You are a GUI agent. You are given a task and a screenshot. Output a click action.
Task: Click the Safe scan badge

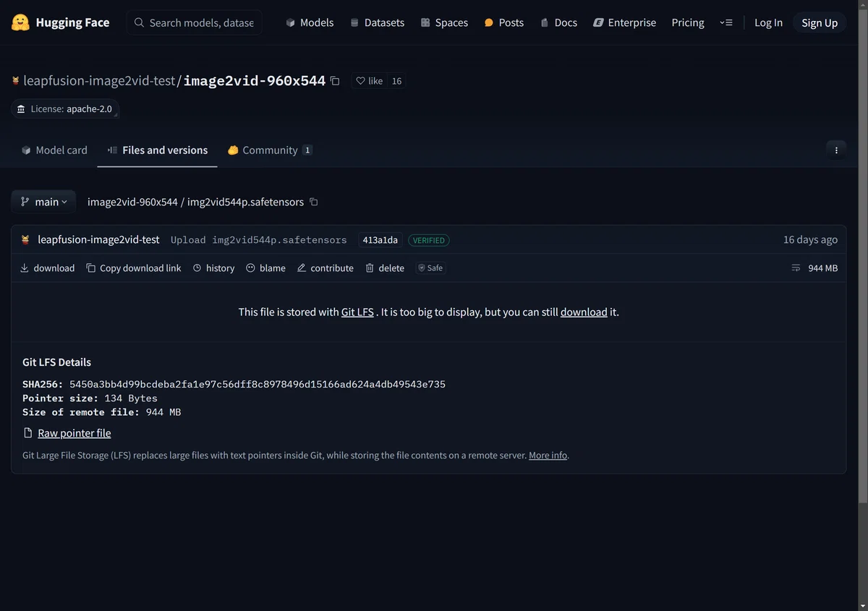tap(430, 268)
